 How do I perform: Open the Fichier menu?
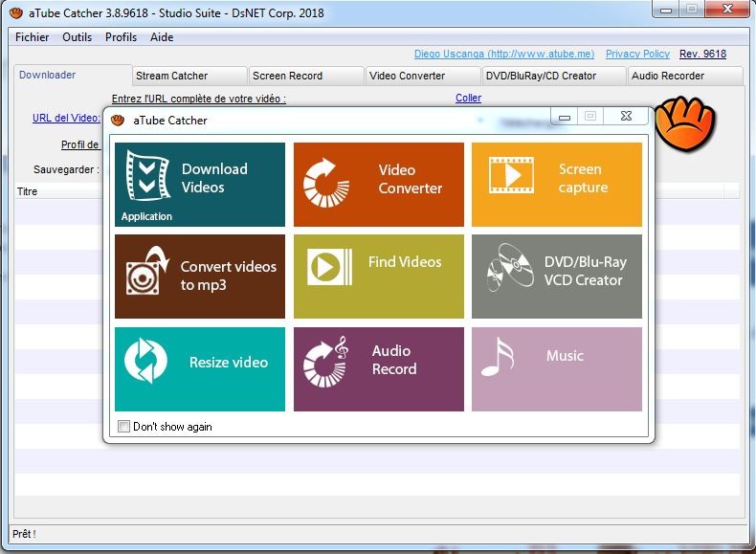(x=32, y=37)
